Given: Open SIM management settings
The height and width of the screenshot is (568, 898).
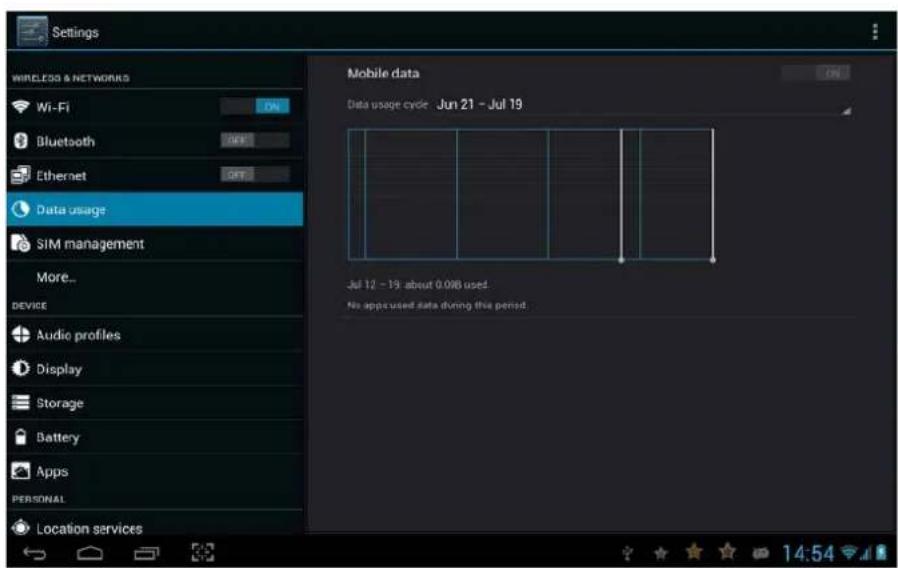Looking at the screenshot, I should [155, 243].
